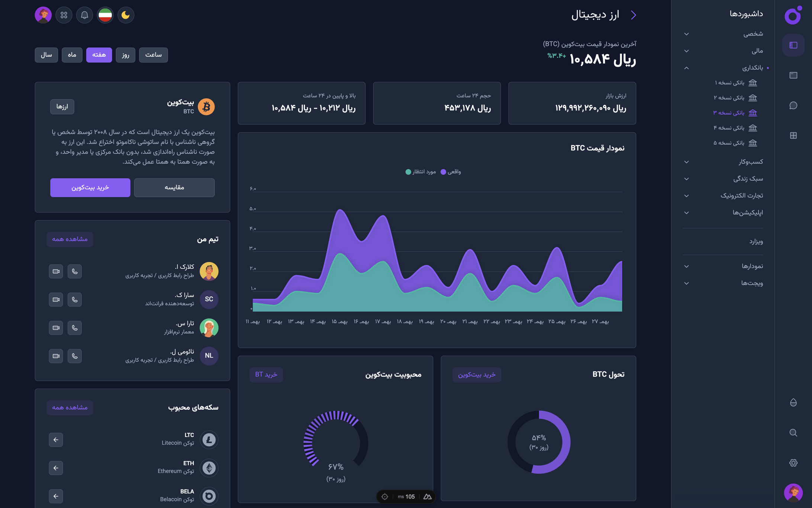The image size is (812, 508).
Task: Open chat bubble icon in sidebar
Action: point(793,105)
